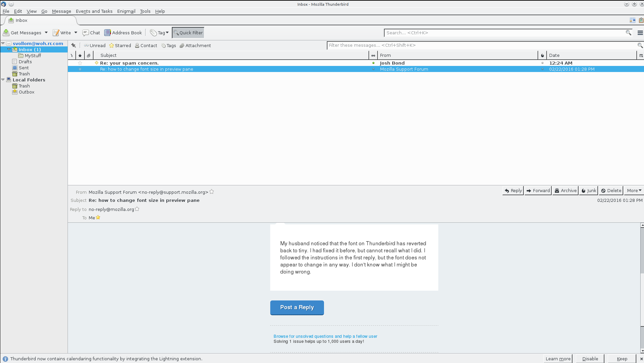The width and height of the screenshot is (644, 363).
Task: Sort by the attachment column header
Action: [x=89, y=56]
